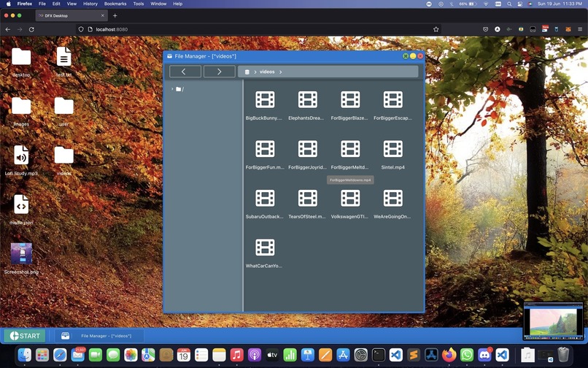Open WhatsApp from the Dock

467,355
